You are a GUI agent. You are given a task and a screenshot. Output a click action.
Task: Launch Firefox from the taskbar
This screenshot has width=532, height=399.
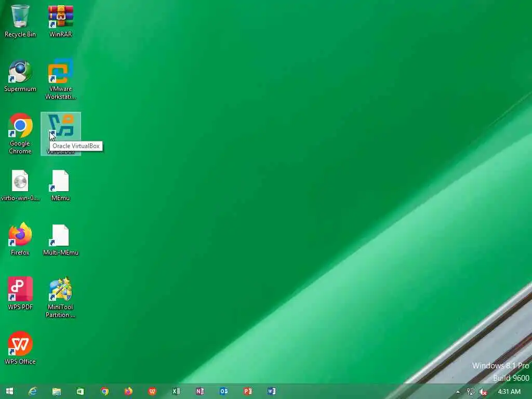[x=128, y=392]
